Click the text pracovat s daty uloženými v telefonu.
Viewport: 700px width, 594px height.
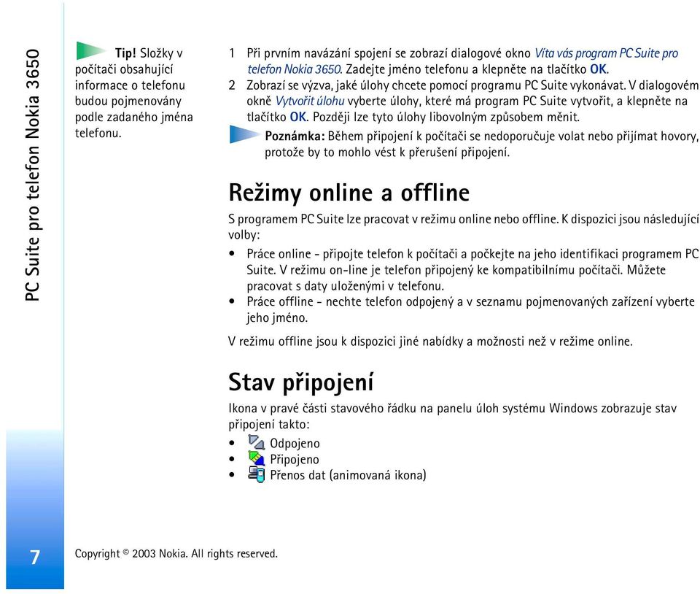pyautogui.click(x=345, y=286)
